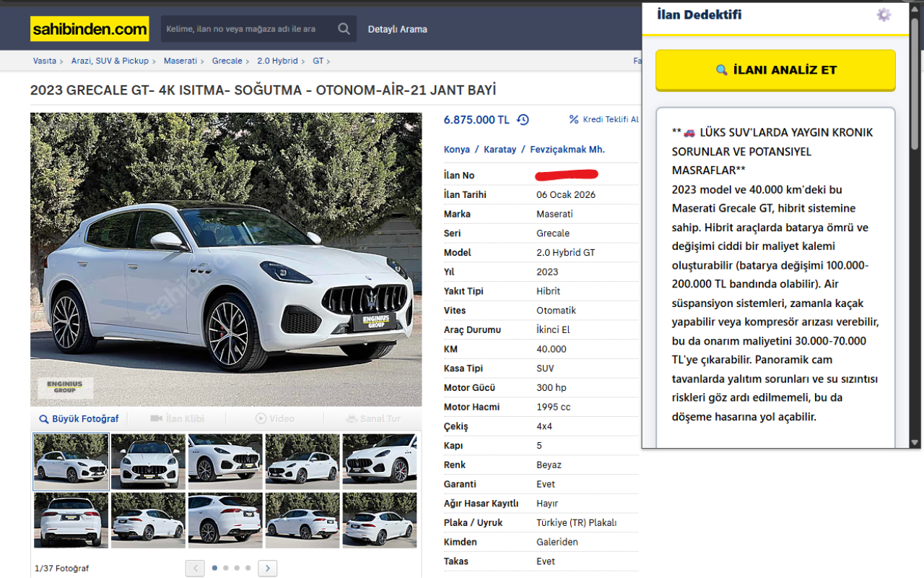The width and height of the screenshot is (924, 578).
Task: Switch to the Sanal Tur tab
Action: [x=373, y=418]
